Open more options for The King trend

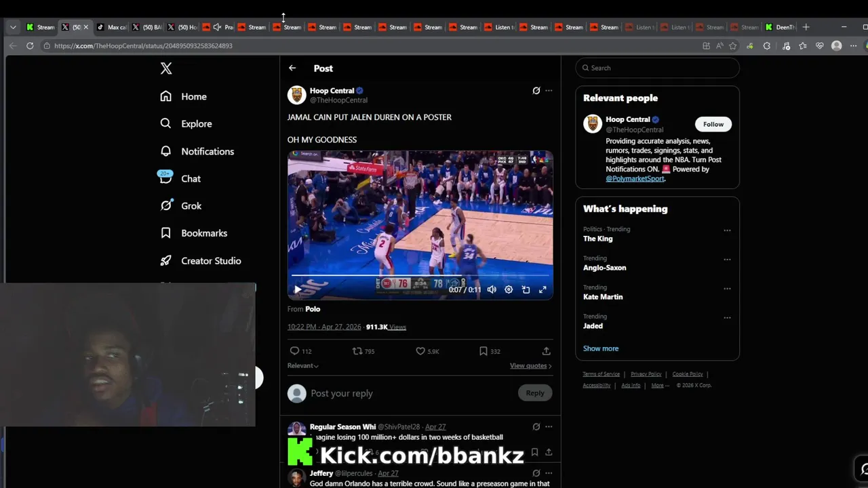727,230
